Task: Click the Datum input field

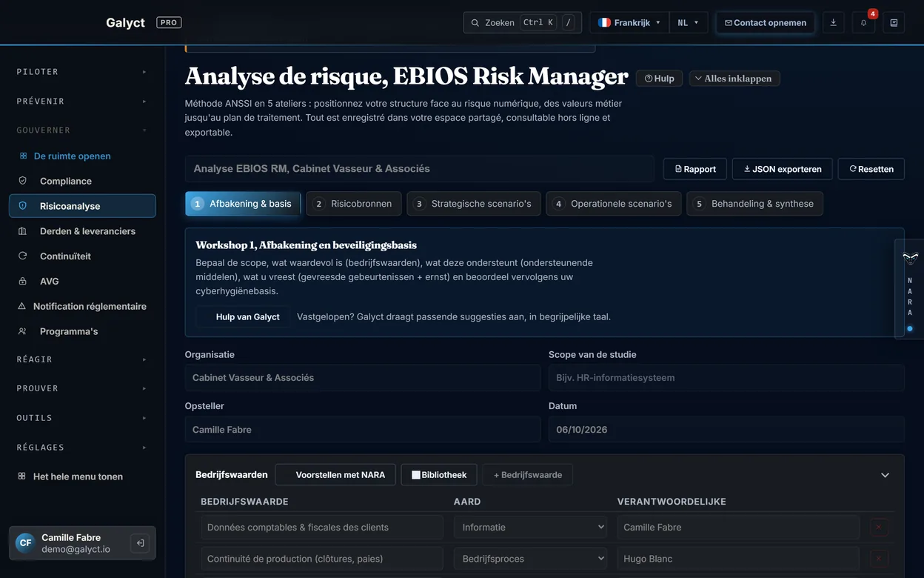Action: pos(726,430)
